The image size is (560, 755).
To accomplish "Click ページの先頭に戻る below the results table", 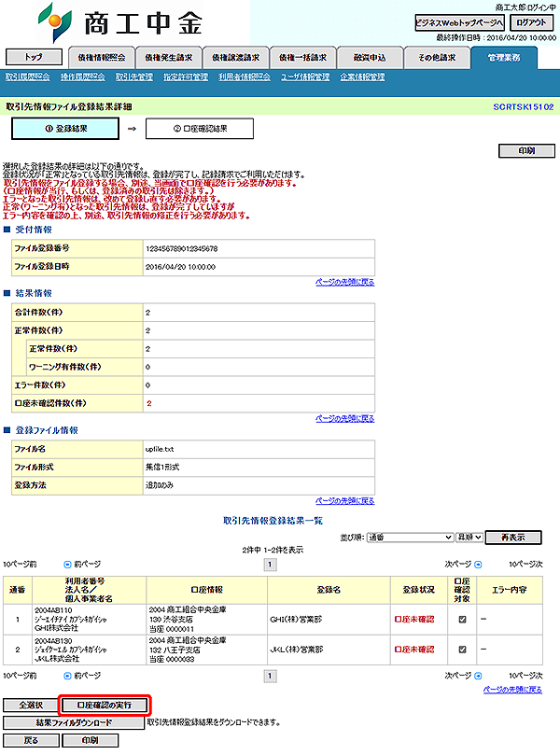I will point(512,690).
